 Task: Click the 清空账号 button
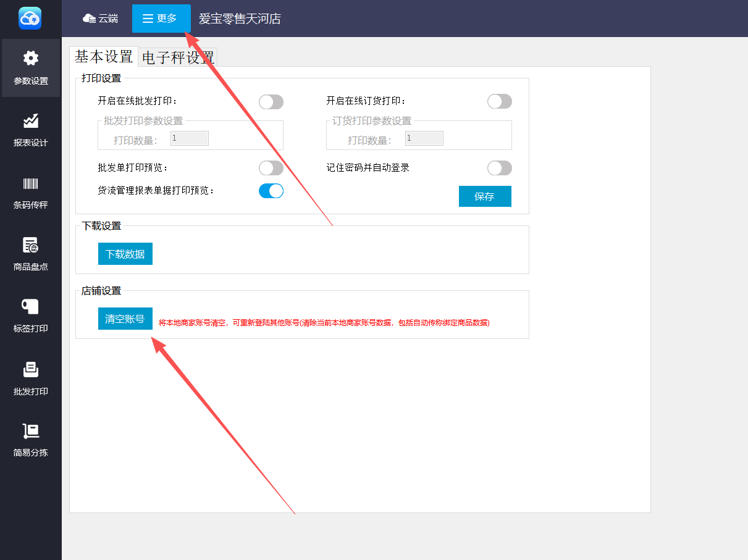click(x=125, y=319)
